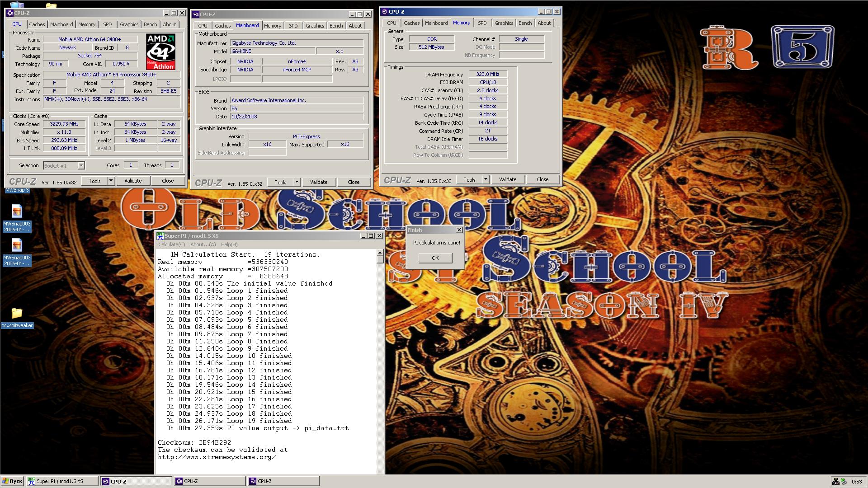Screen dimensions: 868x488
Task: Click the BIOS Date field
Action: pyautogui.click(x=297, y=117)
